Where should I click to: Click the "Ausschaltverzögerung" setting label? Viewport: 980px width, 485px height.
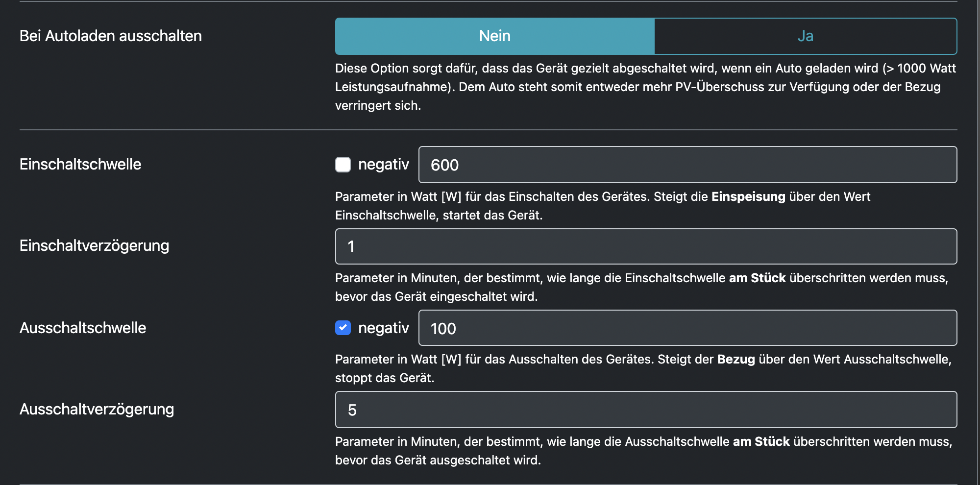[97, 409]
